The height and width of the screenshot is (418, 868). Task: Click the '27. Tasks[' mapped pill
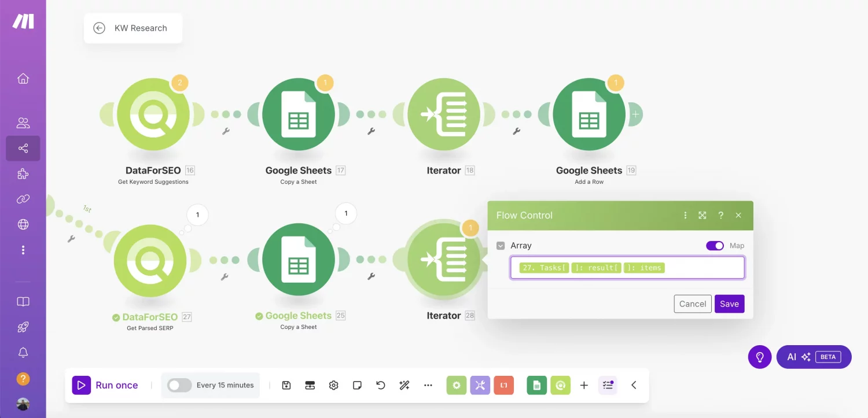544,268
